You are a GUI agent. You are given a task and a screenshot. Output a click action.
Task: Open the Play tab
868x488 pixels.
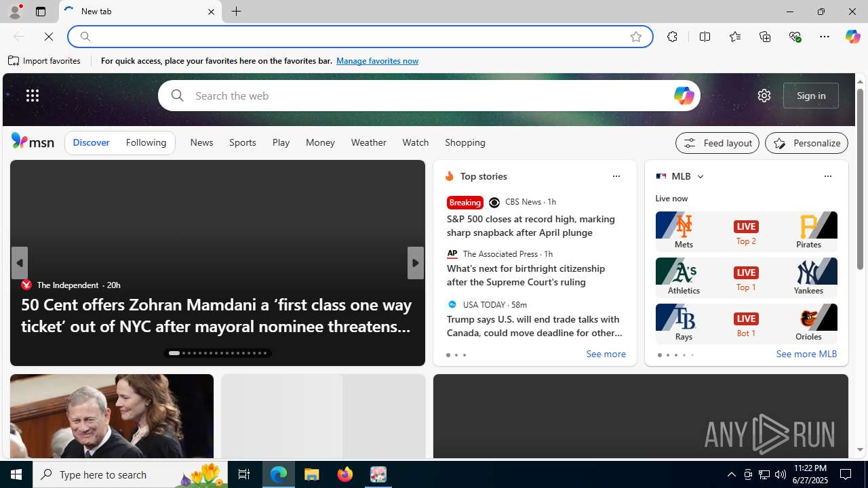tap(281, 143)
